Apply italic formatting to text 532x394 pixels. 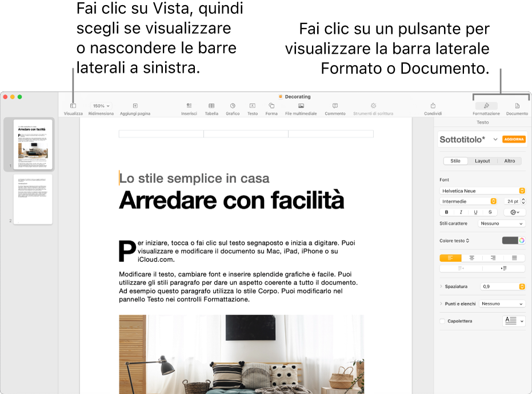pos(461,212)
